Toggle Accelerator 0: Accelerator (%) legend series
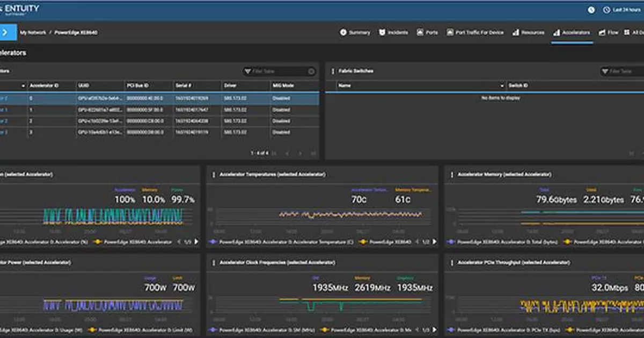 tap(43, 242)
